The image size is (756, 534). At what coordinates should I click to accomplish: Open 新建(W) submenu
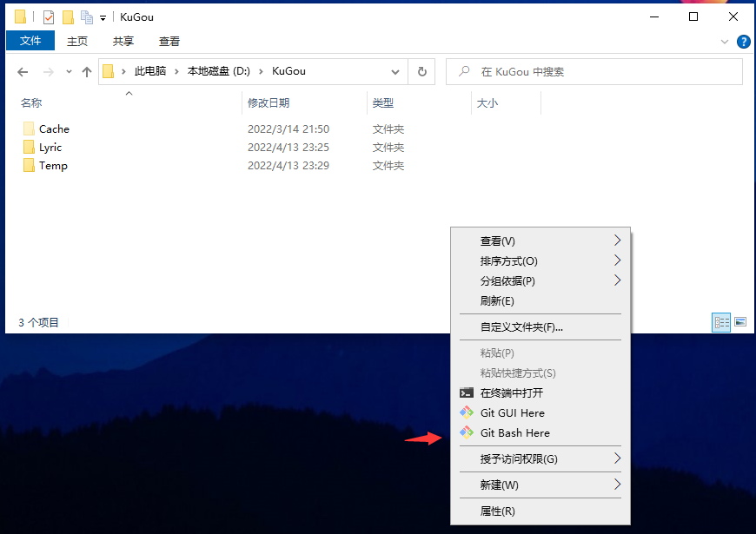click(x=540, y=485)
